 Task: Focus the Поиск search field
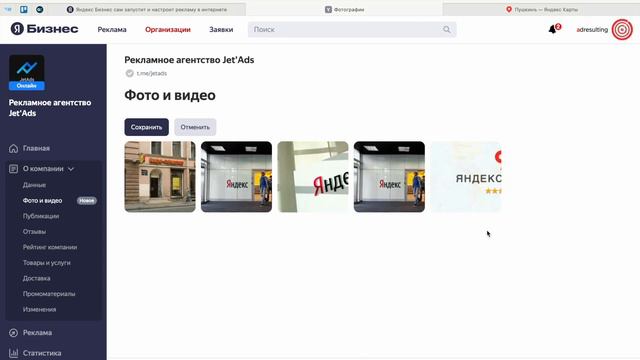[x=352, y=29]
